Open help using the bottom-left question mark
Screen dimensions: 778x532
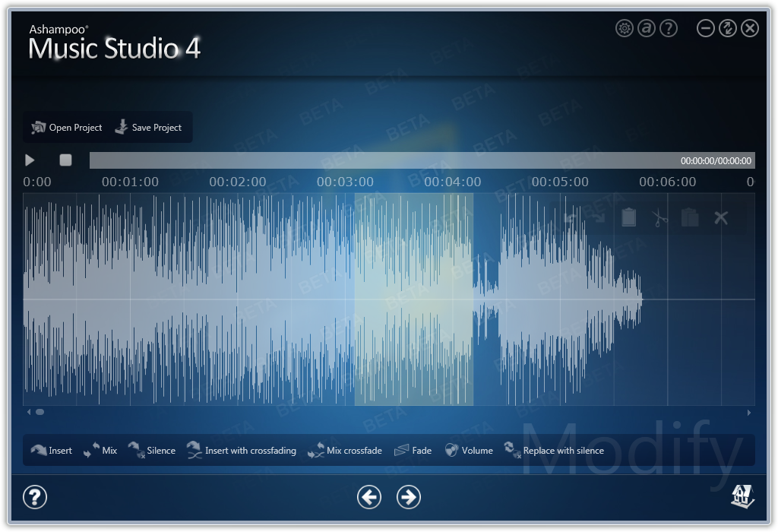coord(35,497)
